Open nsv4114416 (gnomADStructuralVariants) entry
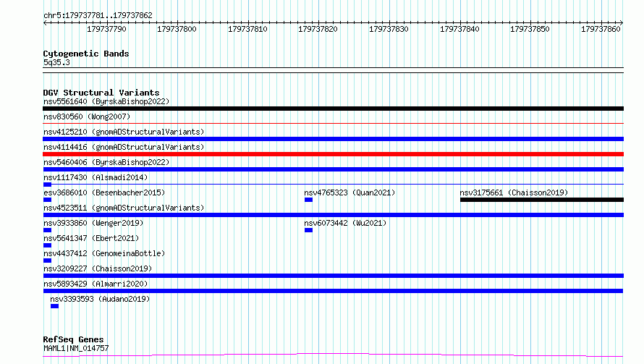644x364 pixels. point(124,147)
